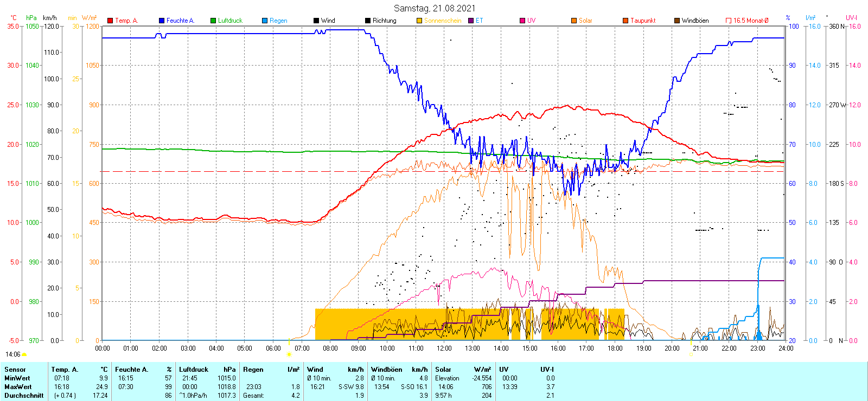Click the MaxWert row label
The image size is (868, 401).
pyautogui.click(x=18, y=387)
